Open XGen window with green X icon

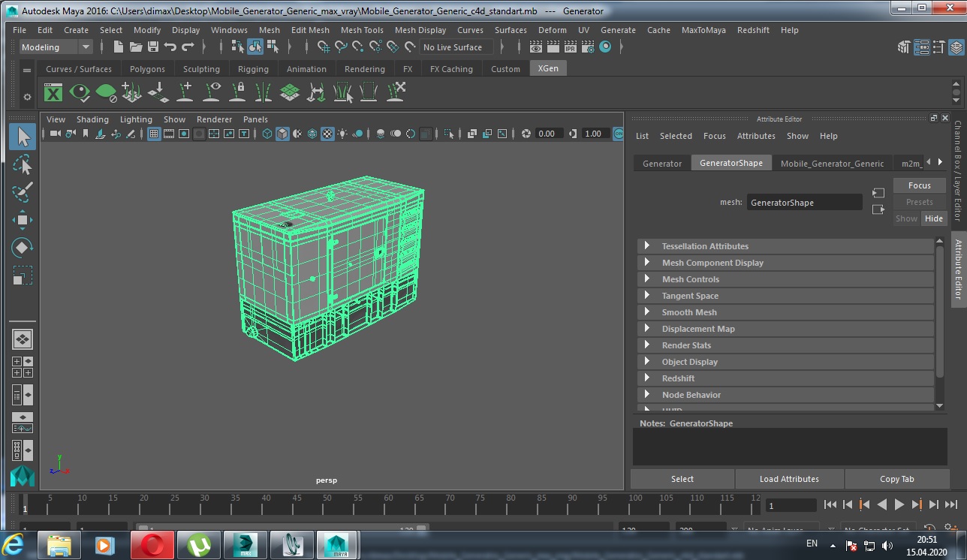click(53, 92)
